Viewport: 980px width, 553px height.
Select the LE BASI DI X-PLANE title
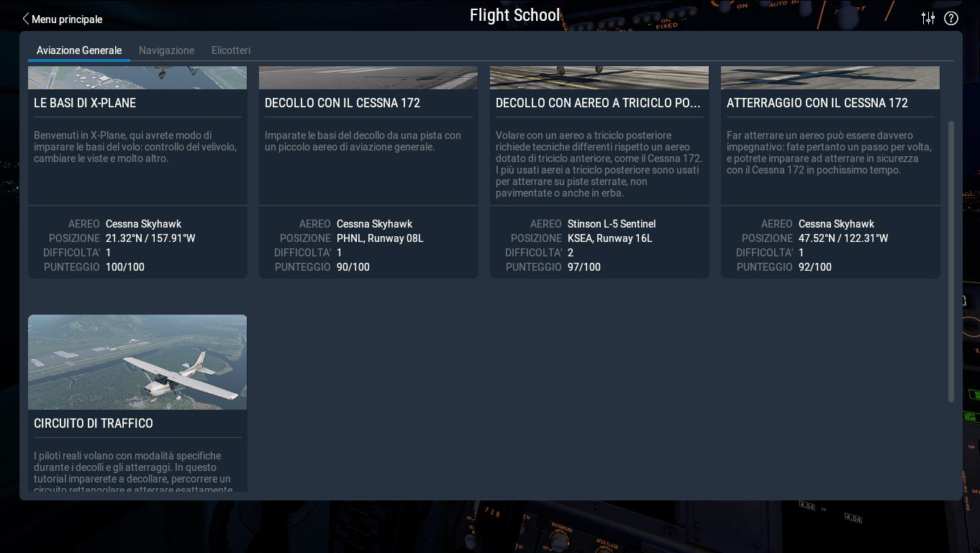click(85, 103)
